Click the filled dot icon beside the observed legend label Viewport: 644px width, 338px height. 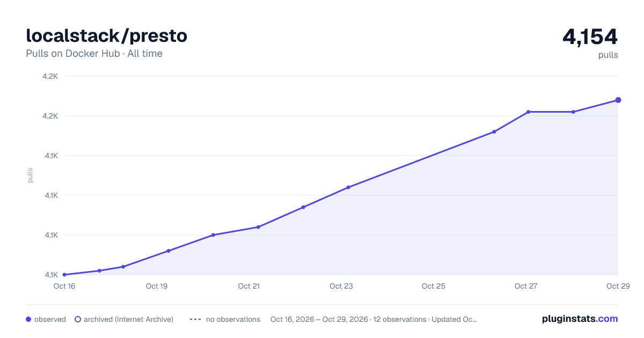click(x=28, y=319)
